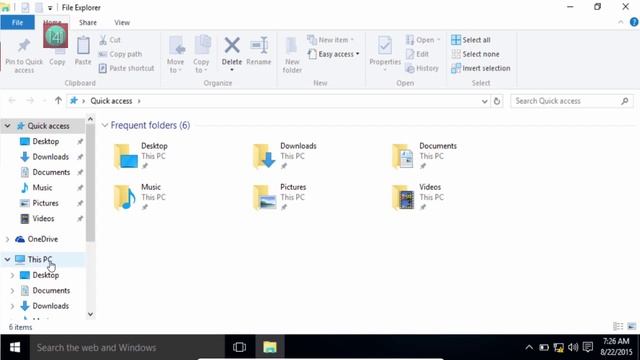Click the Search Quick access field
Viewport: 640px width, 360px height.
pyautogui.click(x=571, y=101)
